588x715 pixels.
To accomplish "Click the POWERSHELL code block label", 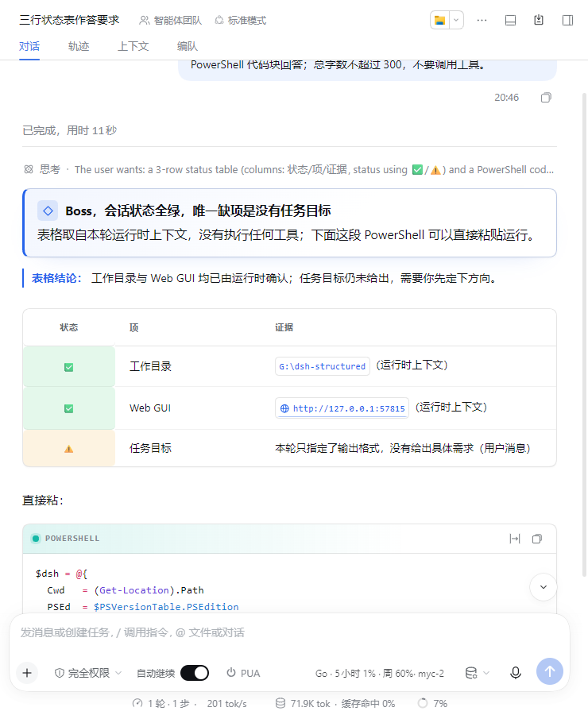I will coord(72,539).
